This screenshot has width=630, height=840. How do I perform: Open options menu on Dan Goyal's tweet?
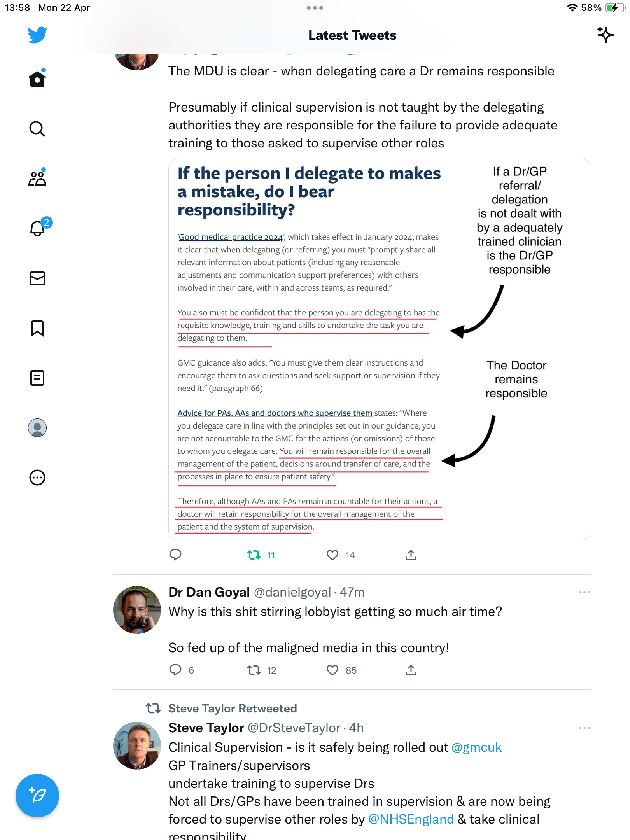pos(584,592)
